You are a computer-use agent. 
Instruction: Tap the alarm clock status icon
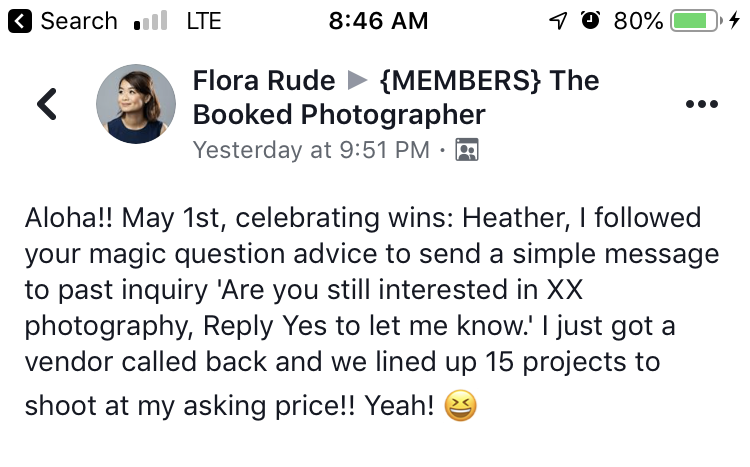click(590, 20)
